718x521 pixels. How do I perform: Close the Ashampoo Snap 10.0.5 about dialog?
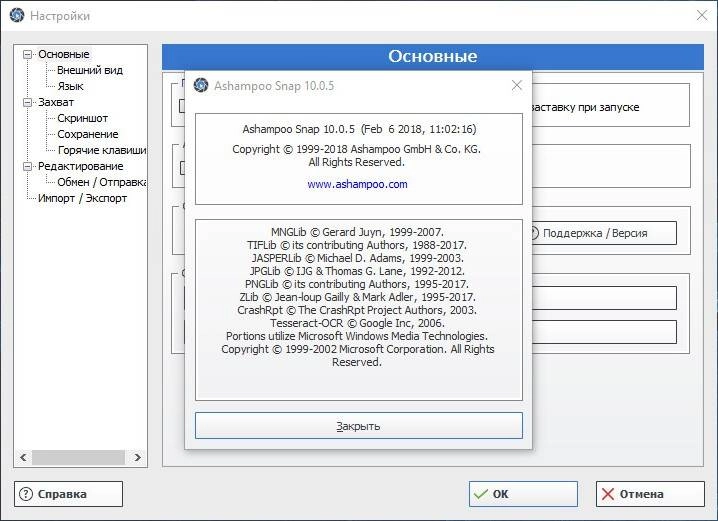517,85
